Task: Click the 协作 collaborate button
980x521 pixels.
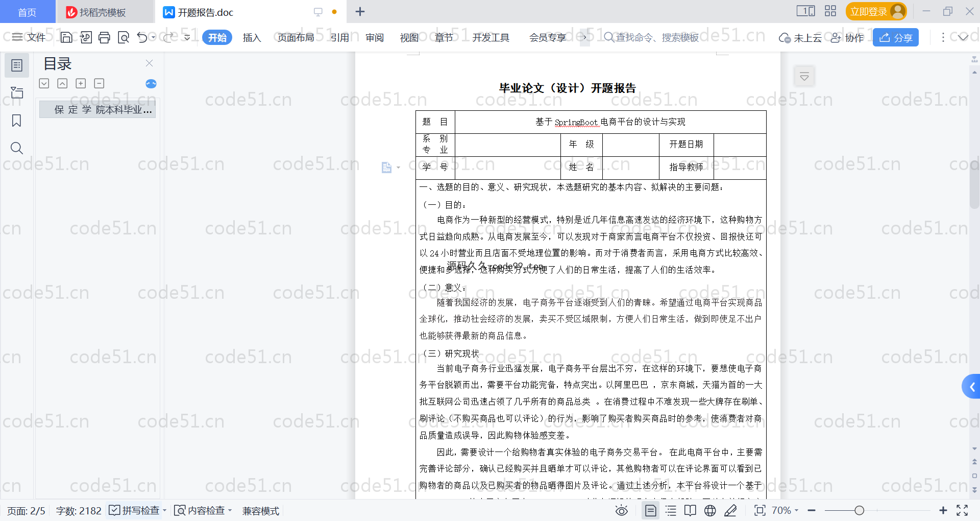Action: click(847, 38)
